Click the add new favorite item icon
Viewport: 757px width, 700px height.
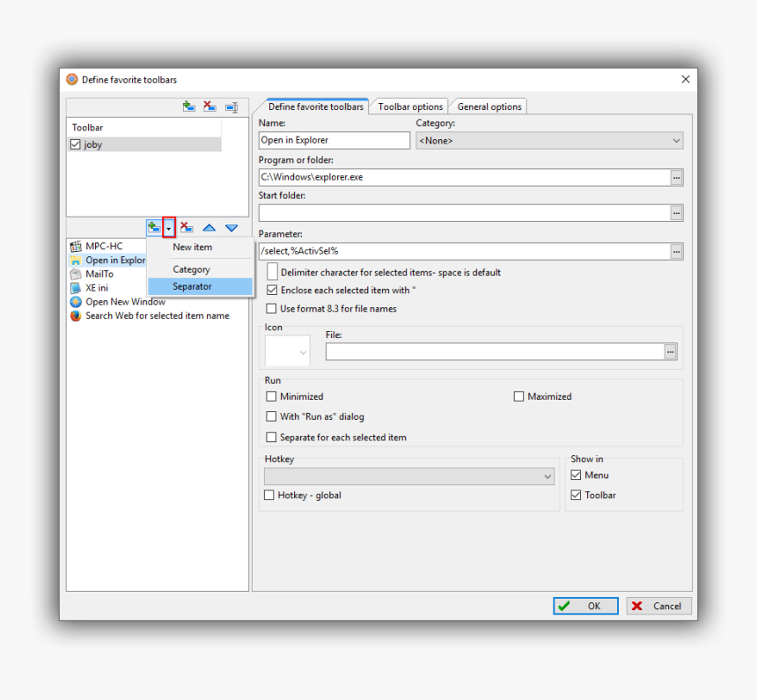point(154,227)
